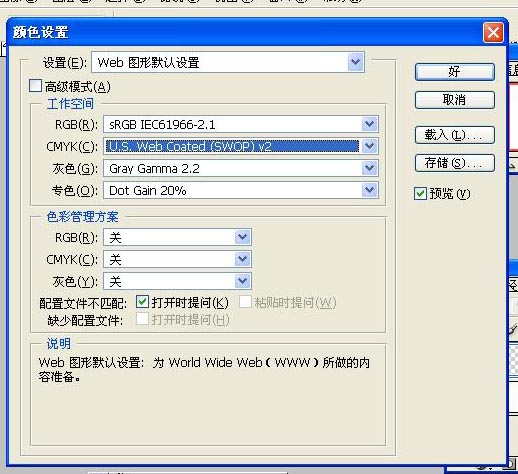Image resolution: width=518 pixels, height=474 pixels.
Task: Open the 设置 preset dropdown arrow
Action: (x=355, y=62)
